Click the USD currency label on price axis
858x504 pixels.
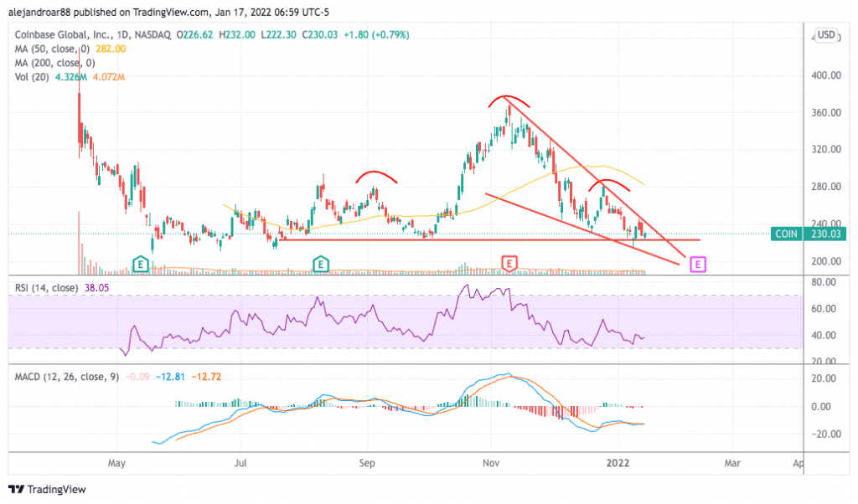(826, 35)
